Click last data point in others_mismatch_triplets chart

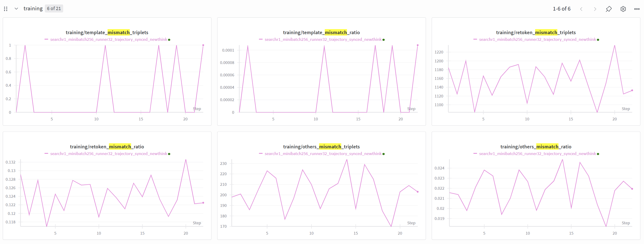pyautogui.click(x=417, y=192)
